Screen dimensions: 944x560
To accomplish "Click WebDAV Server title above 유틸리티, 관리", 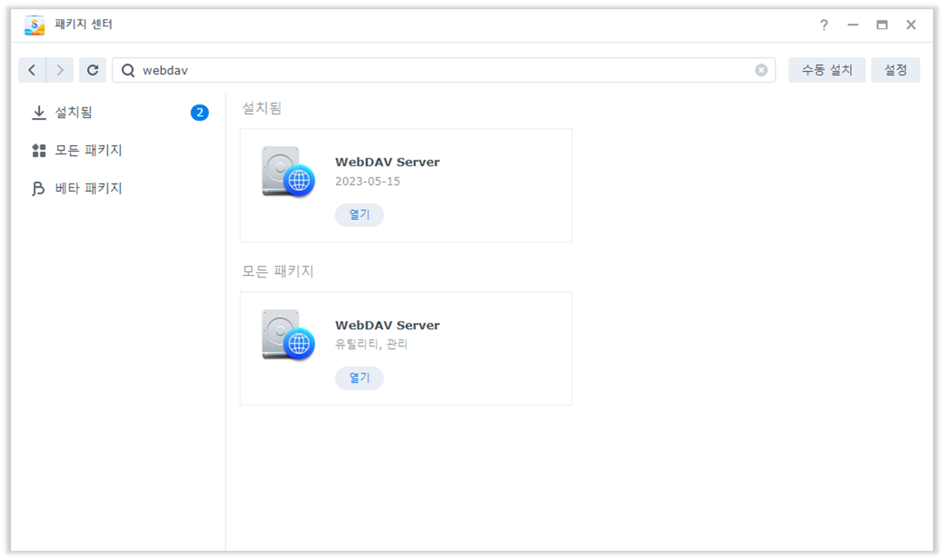I will [x=387, y=325].
